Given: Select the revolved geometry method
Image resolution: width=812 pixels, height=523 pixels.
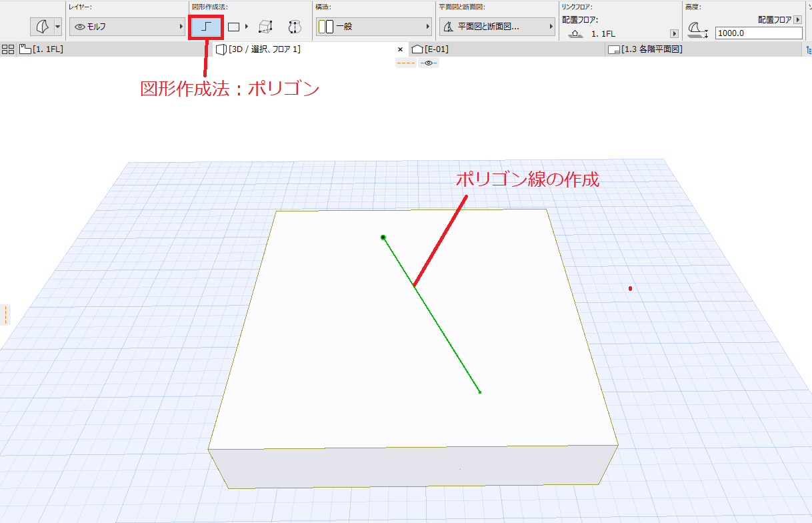Looking at the screenshot, I should tap(295, 27).
